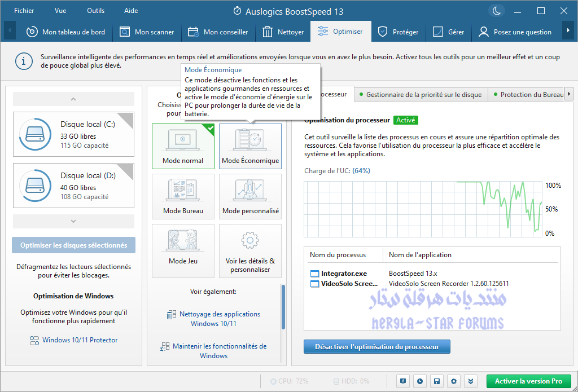The height and width of the screenshot is (392, 578).
Task: Click the double chevron icon in the status bar
Action: tap(471, 381)
